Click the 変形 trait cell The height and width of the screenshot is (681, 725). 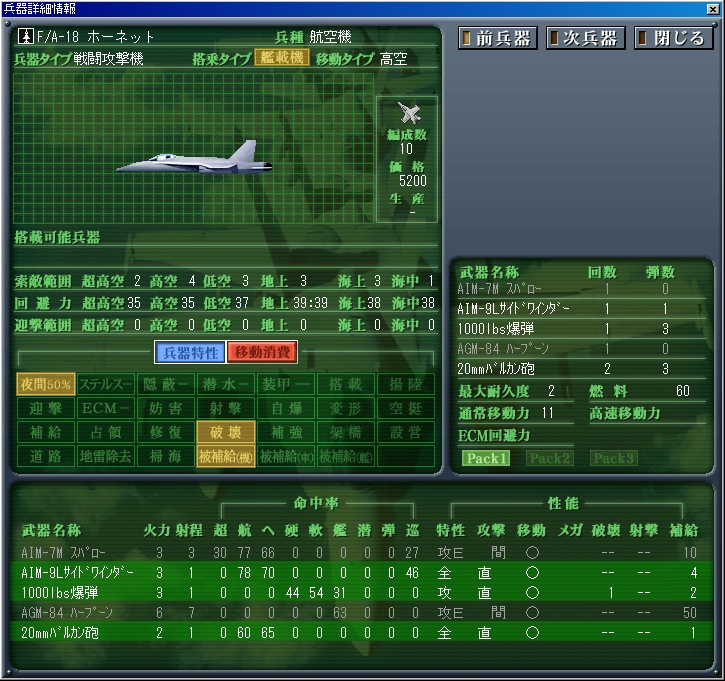346,408
